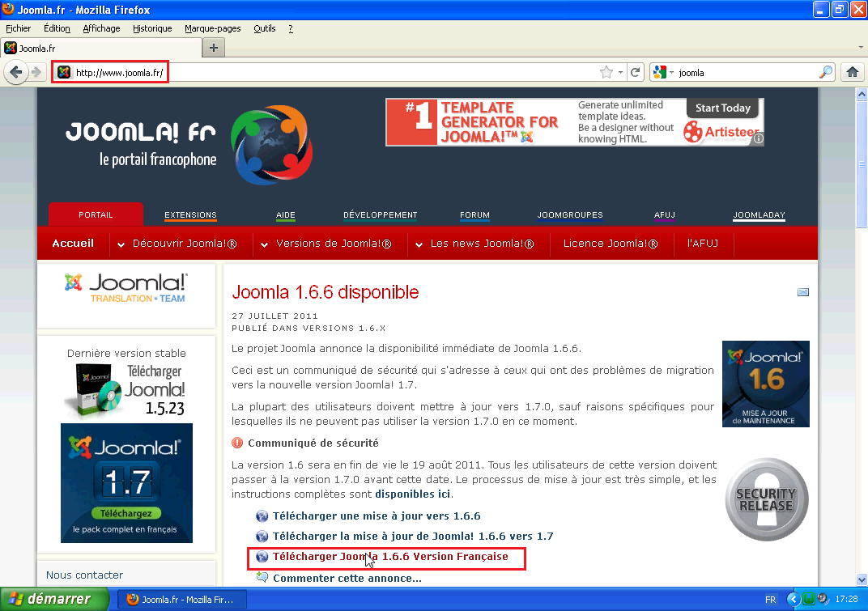868x611 pixels.
Task: Open the Joomla 1.6.6 disponible article title
Action: click(x=325, y=292)
